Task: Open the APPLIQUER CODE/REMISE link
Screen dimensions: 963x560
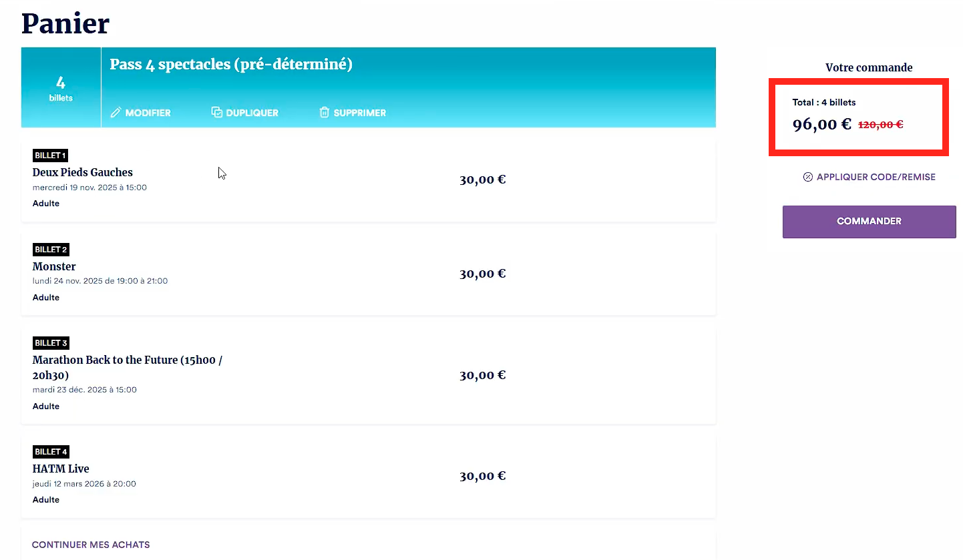Action: tap(876, 177)
